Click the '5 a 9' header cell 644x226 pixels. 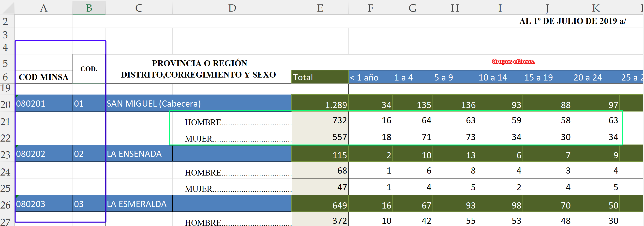[x=455, y=77]
